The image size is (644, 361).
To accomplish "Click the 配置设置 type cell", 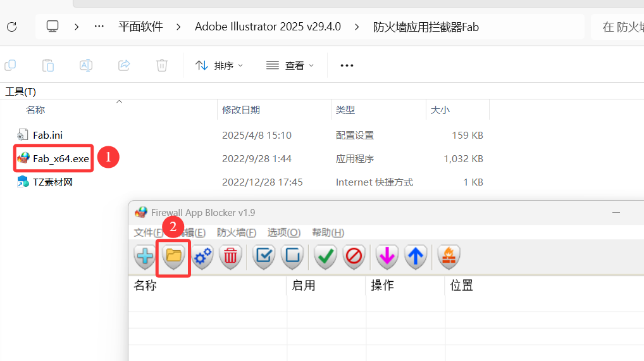I will tap(355, 136).
